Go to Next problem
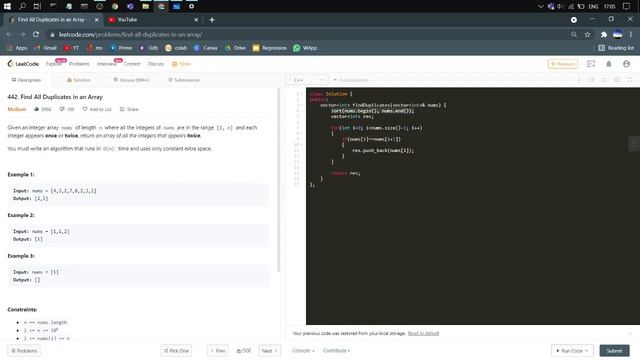Image resolution: width=640 pixels, height=360 pixels. point(269,351)
